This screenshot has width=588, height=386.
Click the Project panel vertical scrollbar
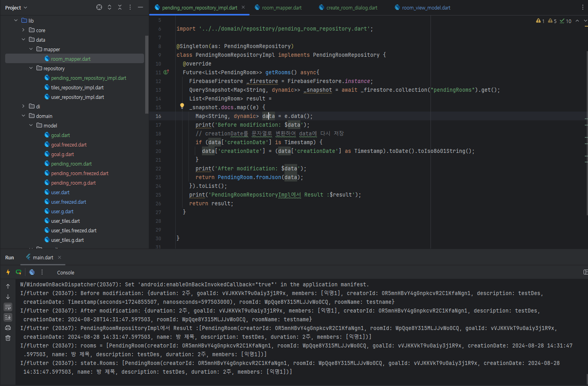(x=147, y=74)
